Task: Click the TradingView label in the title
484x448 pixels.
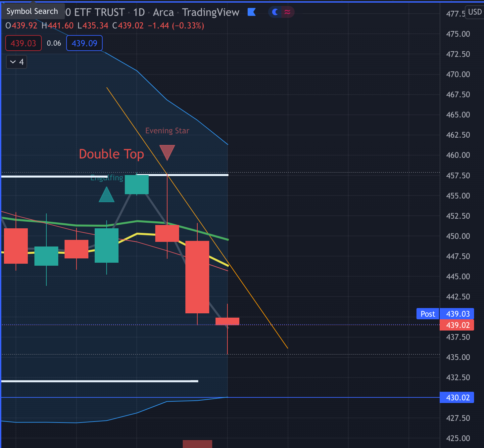Action: [211, 13]
